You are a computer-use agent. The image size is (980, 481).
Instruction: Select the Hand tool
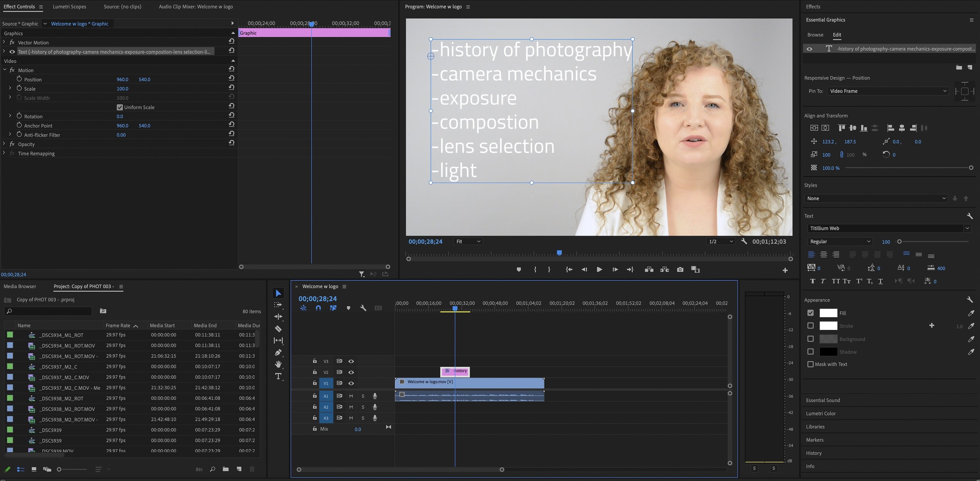278,364
